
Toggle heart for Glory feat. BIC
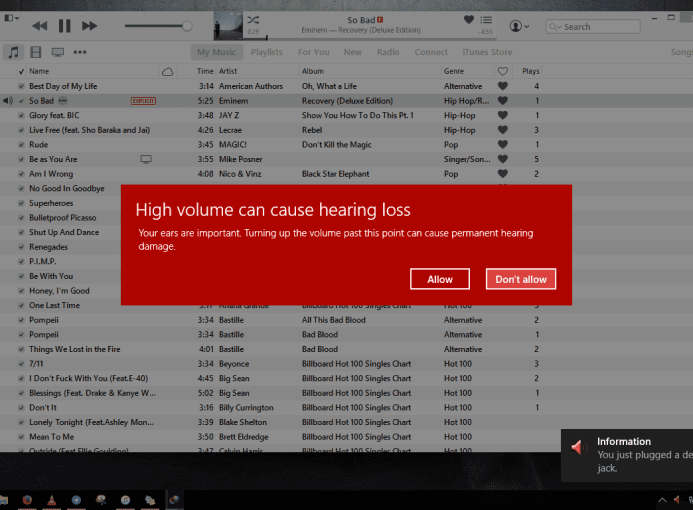tap(503, 115)
